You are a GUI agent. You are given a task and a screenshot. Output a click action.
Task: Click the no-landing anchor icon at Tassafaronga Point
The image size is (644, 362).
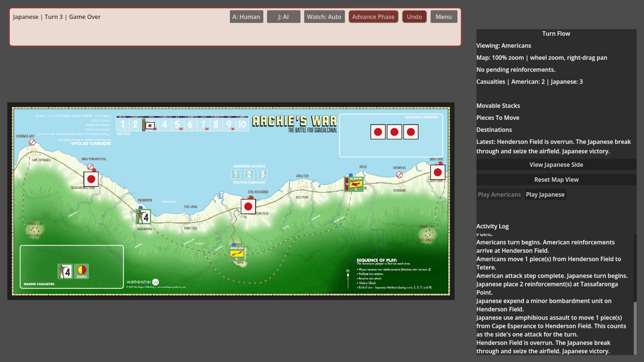click(x=90, y=167)
